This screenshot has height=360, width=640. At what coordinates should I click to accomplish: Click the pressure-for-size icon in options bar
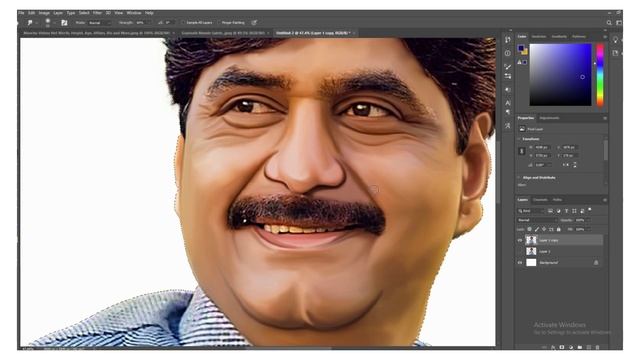tap(254, 23)
